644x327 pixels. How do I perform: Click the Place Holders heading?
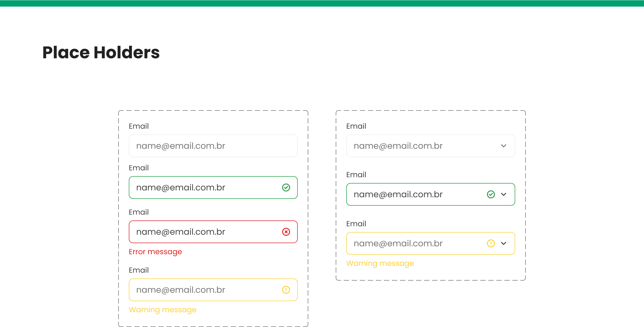tap(101, 52)
